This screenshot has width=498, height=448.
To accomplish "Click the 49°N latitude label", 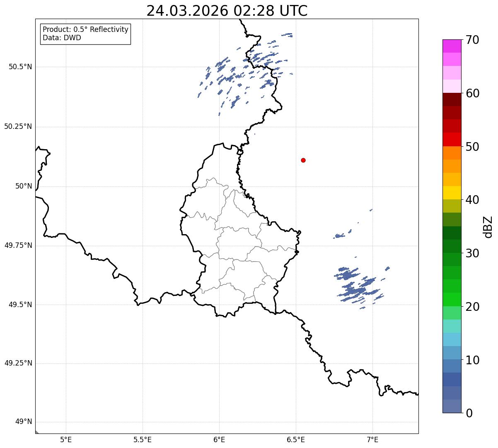I will (x=24, y=422).
